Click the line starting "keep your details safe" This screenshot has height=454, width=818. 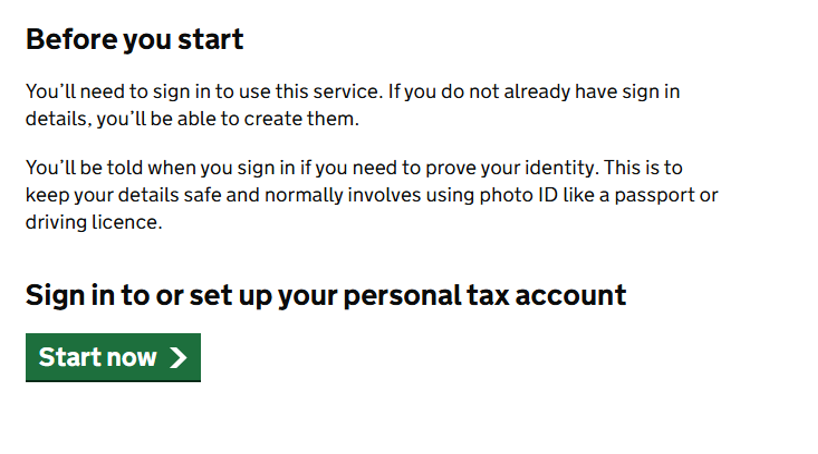pos(370,194)
